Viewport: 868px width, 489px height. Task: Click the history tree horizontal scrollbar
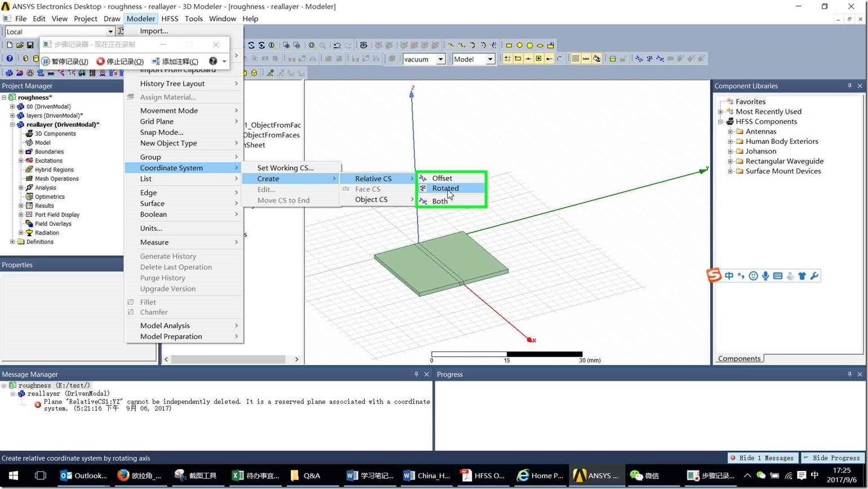[228, 359]
